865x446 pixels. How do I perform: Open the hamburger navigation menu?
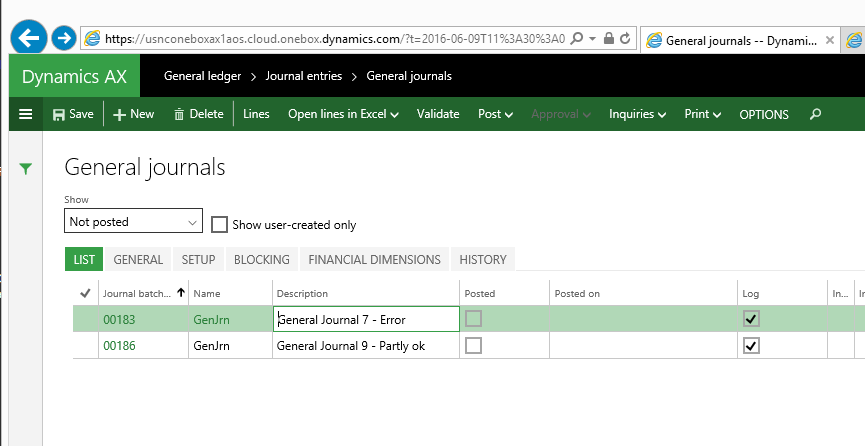coord(25,114)
